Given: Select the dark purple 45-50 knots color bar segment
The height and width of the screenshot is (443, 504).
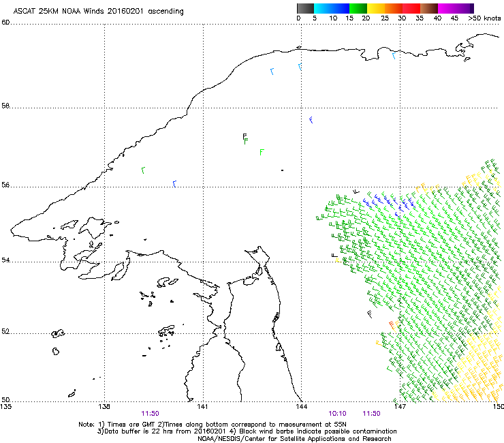Looking at the screenshot, I should coord(464,8).
